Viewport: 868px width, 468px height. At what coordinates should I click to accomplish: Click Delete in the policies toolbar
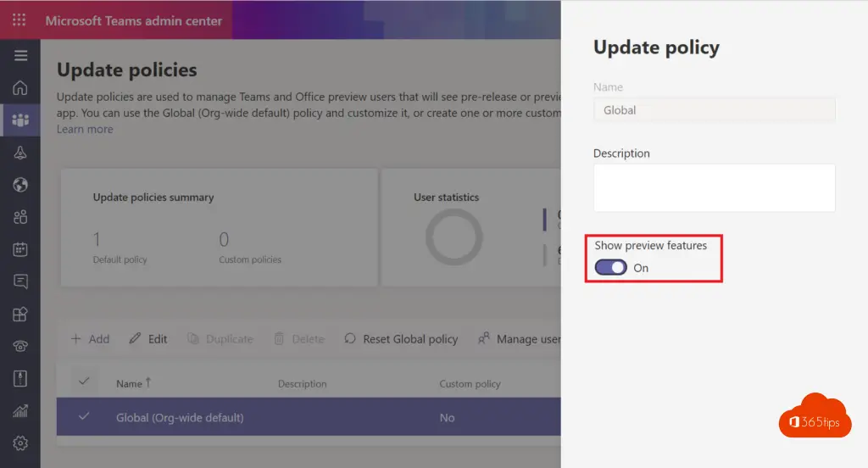pos(299,338)
